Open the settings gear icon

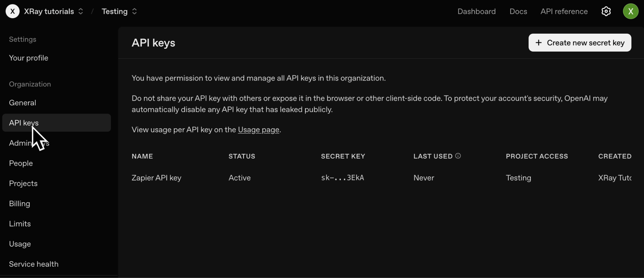pyautogui.click(x=606, y=11)
